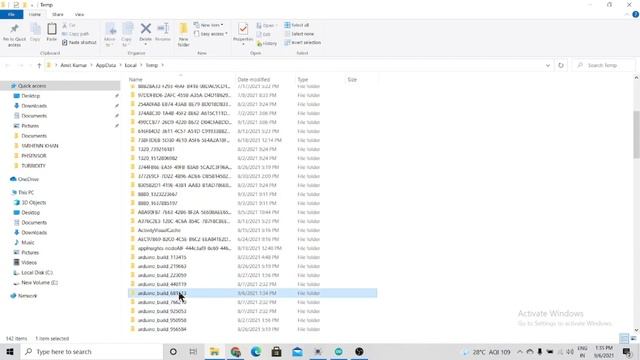Viewport: 640px width, 360px height.
Task: Click the vertical scrollbar of file list
Action: click(x=636, y=135)
